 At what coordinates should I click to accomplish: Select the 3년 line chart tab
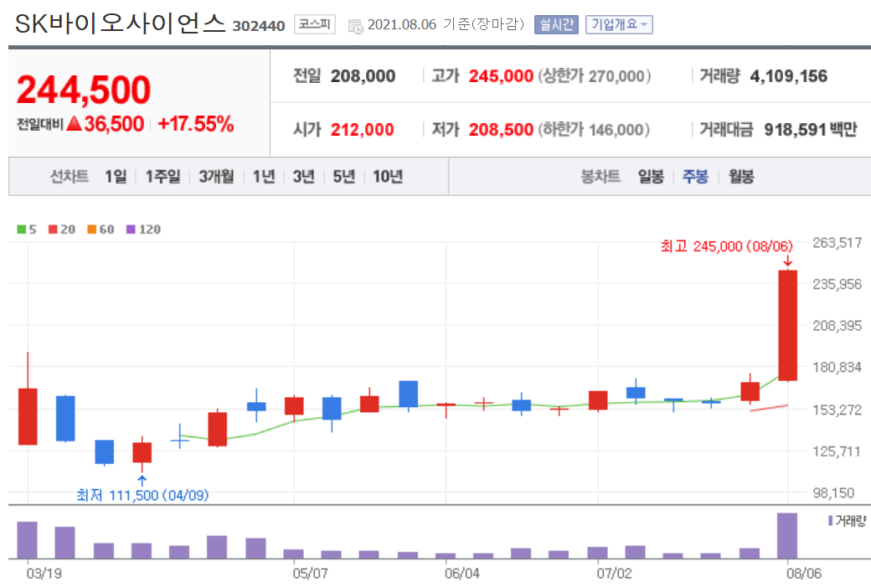click(x=304, y=177)
